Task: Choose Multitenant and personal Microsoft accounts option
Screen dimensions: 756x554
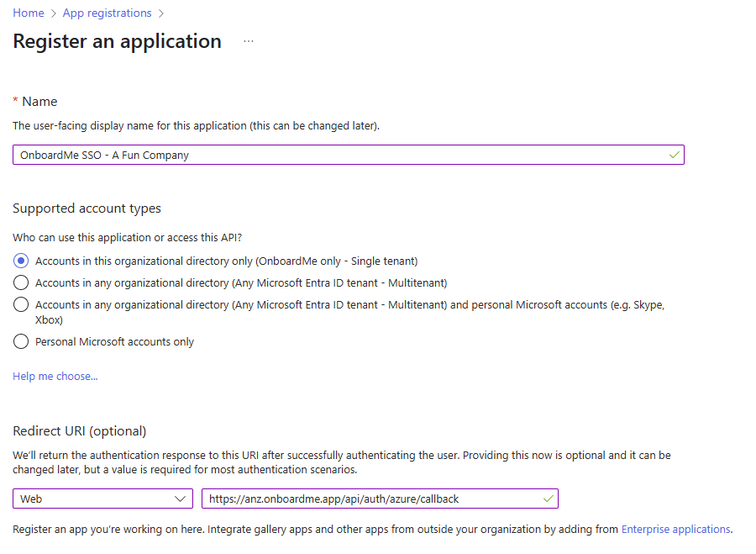Action: 21,305
